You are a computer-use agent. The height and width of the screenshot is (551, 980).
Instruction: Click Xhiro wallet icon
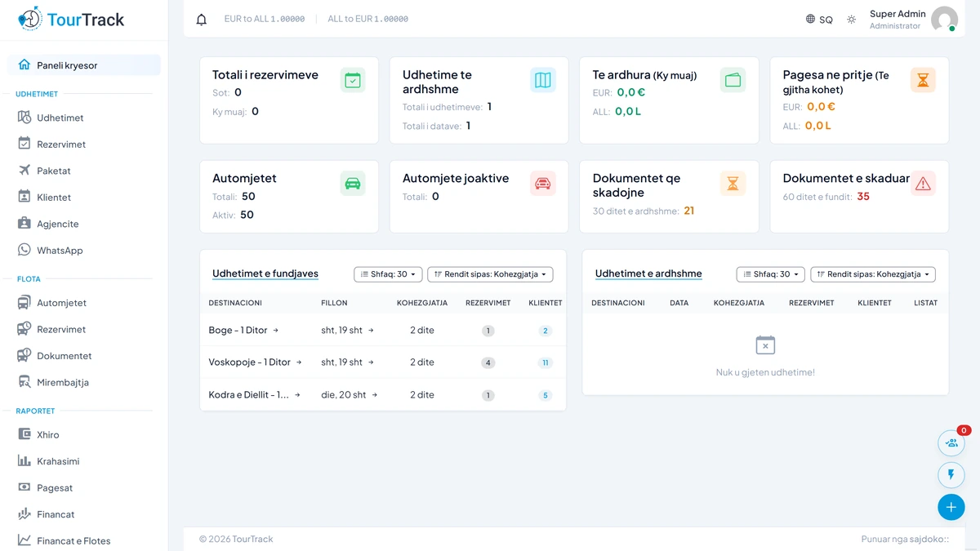tap(24, 435)
